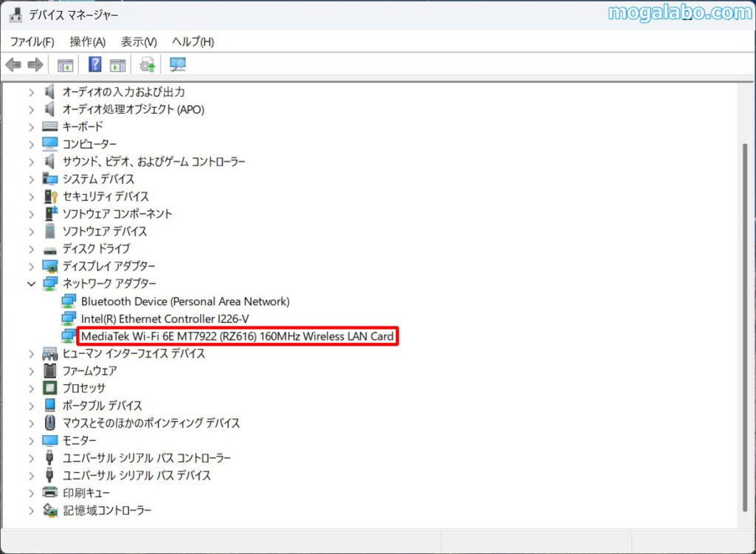Toggle the action pane toolbar icon
756x554 pixels.
(117, 64)
